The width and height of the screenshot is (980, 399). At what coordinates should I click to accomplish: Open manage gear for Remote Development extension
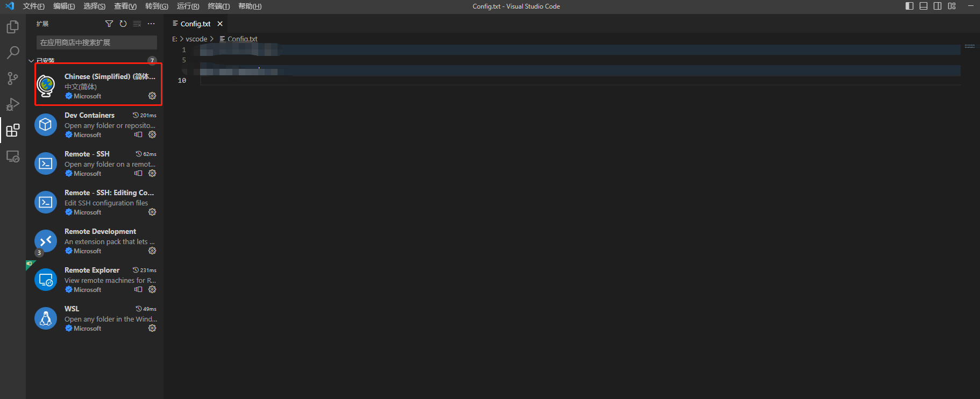[152, 251]
